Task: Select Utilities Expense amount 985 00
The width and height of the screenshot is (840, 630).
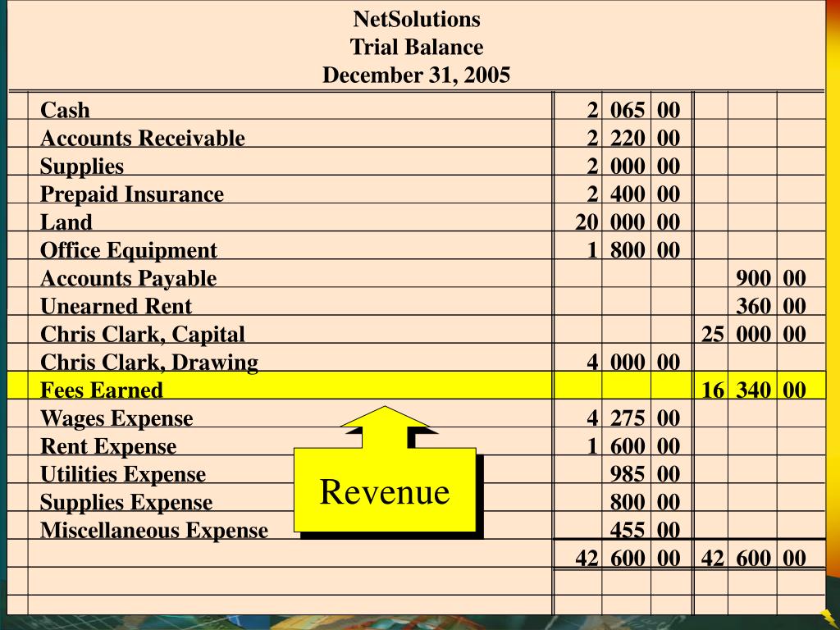Action: (x=645, y=474)
